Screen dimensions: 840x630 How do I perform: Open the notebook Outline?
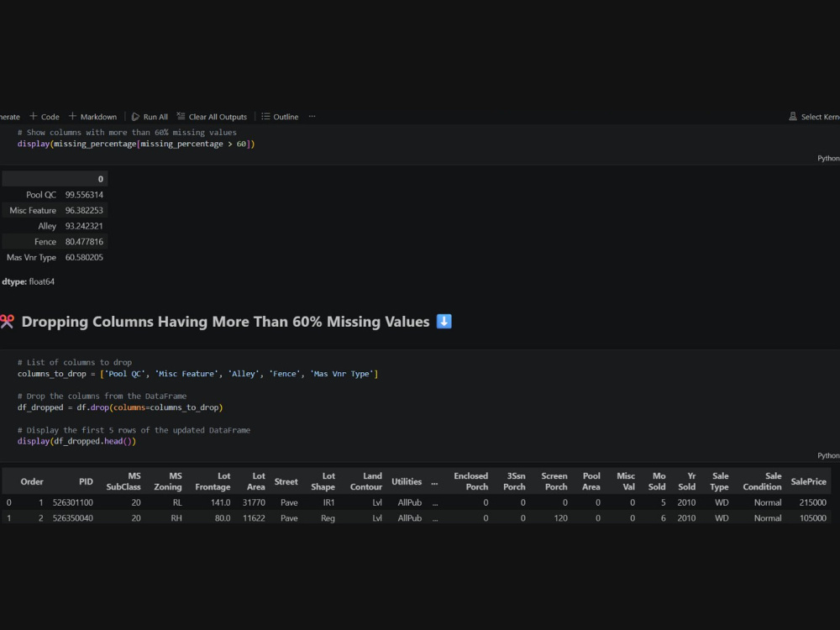click(280, 116)
